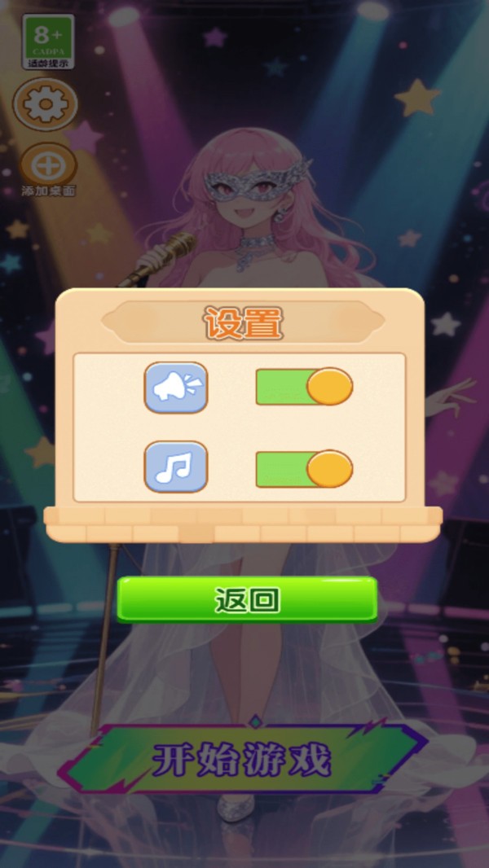Viewport: 489px width, 868px height.
Task: Select the 添加桌面 label text
Action: [x=48, y=191]
